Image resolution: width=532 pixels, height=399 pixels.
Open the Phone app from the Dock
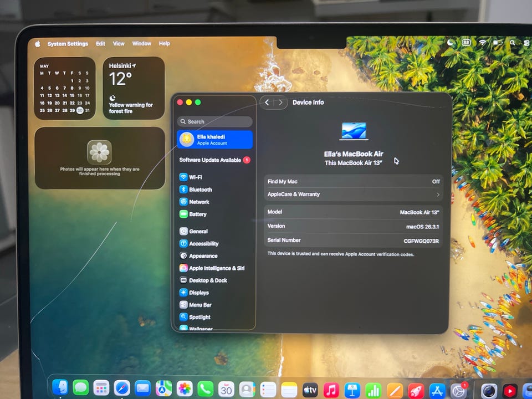pyautogui.click(x=205, y=389)
